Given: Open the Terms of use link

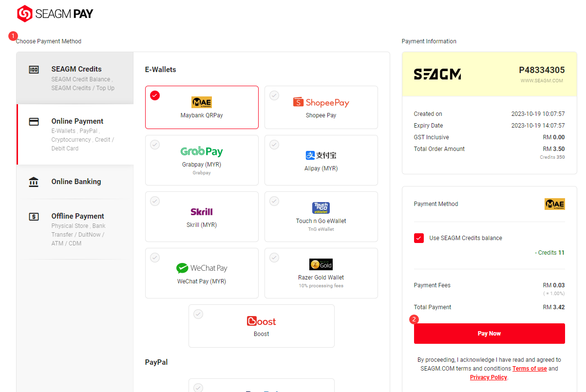Looking at the screenshot, I should coord(529,369).
